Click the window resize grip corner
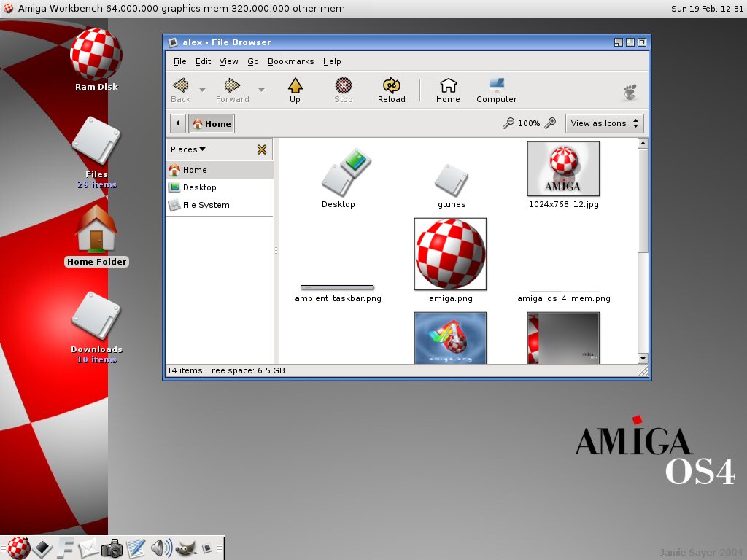Screen dimensions: 747x560 (x=643, y=371)
